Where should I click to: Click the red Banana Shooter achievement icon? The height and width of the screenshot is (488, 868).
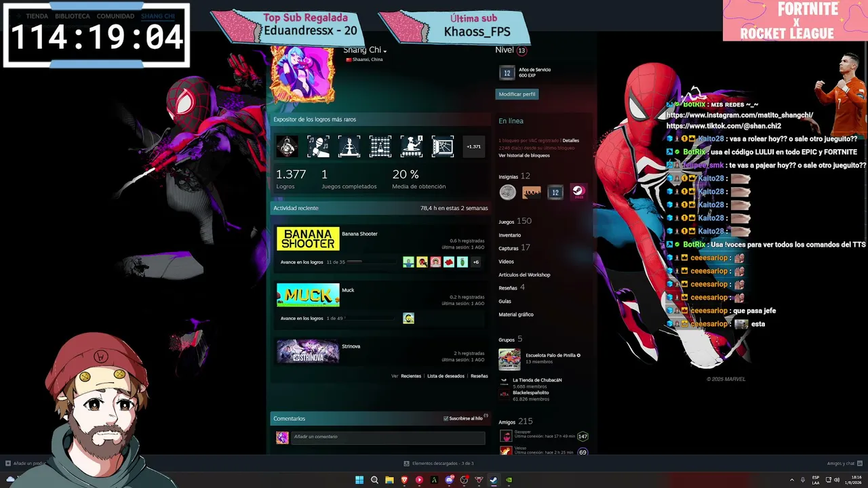pos(449,262)
